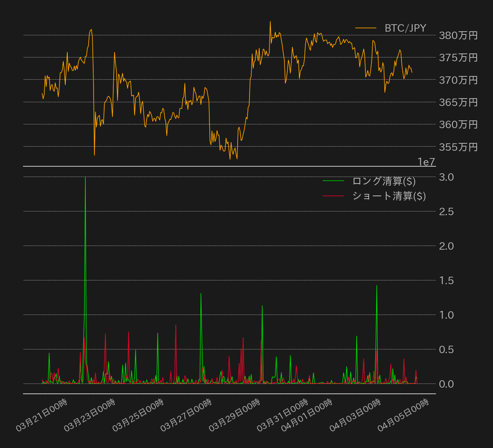Click the BTC/JPY legend label
This screenshot has width=493, height=448.
coord(405,28)
